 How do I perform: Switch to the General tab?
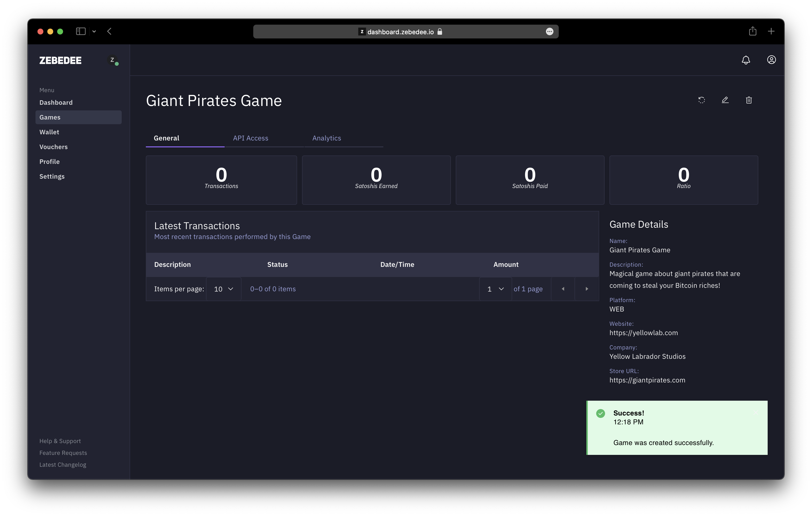click(185, 138)
